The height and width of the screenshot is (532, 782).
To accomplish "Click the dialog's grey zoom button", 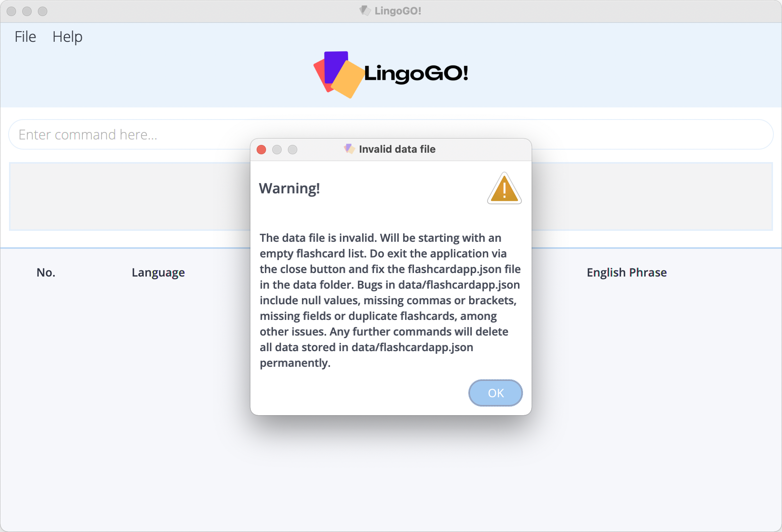I will 293,150.
